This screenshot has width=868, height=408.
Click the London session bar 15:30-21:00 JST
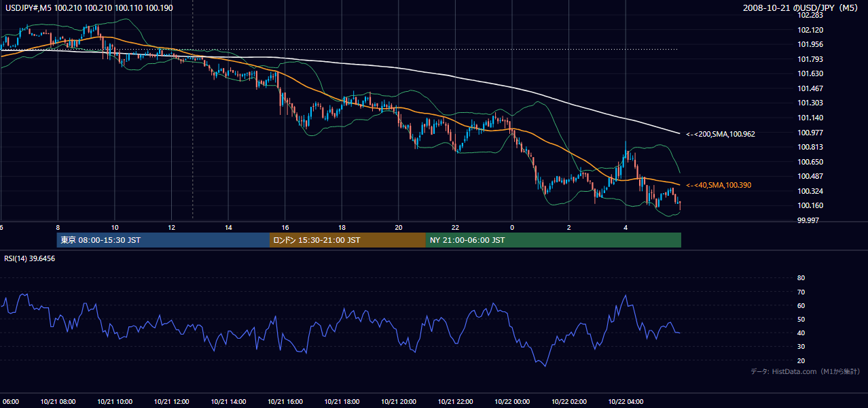click(x=348, y=240)
